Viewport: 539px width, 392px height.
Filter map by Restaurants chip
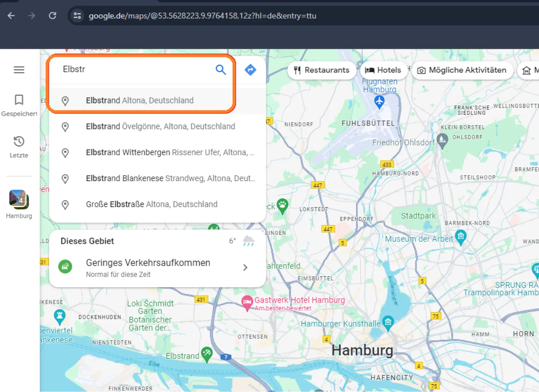[322, 70]
